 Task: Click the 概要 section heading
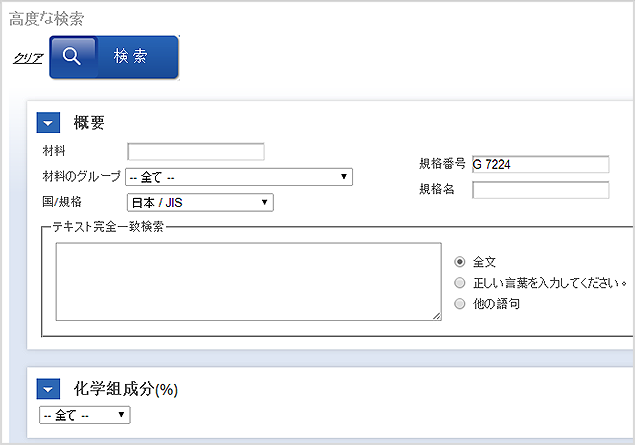(x=89, y=123)
